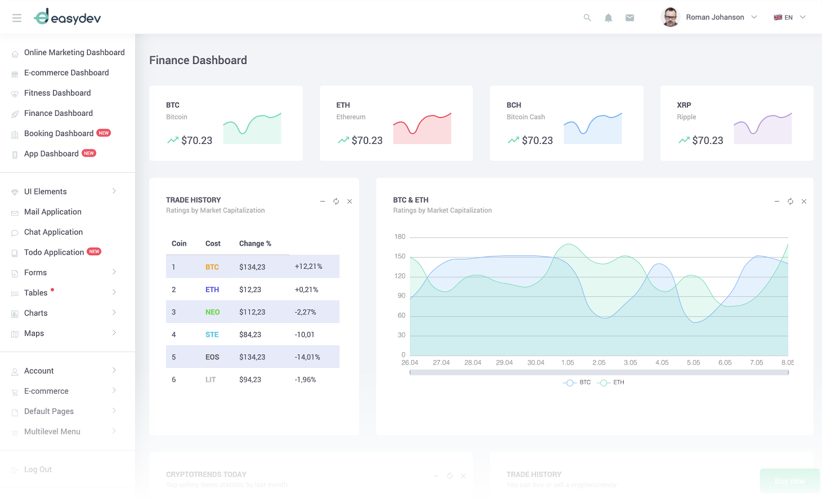The height and width of the screenshot is (504, 822).
Task: Open search with the magnifier icon
Action: pos(587,18)
